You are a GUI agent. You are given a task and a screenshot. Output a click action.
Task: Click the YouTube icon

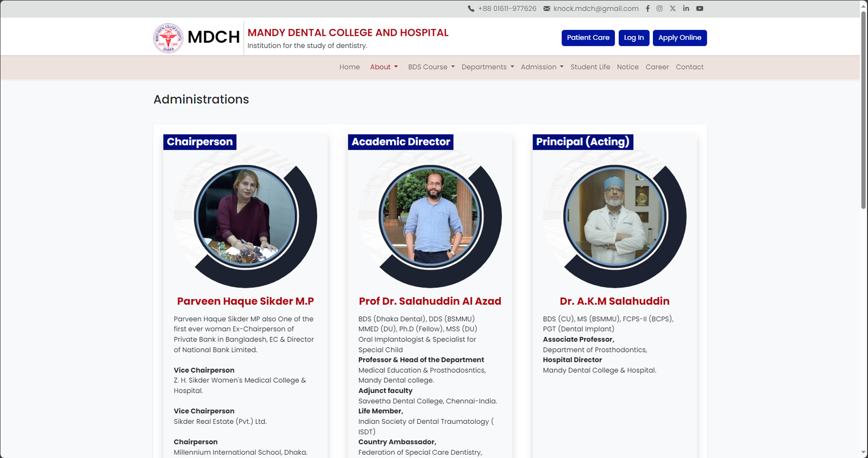point(700,9)
